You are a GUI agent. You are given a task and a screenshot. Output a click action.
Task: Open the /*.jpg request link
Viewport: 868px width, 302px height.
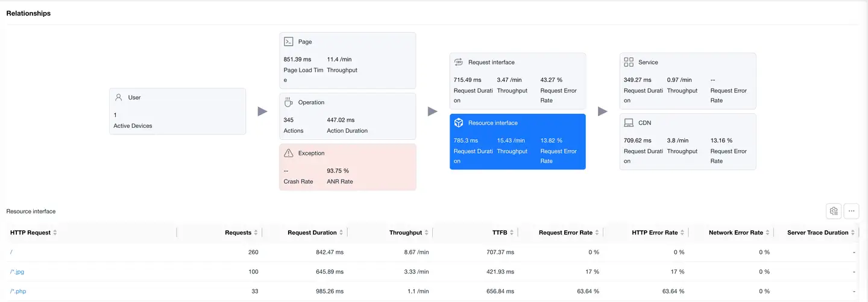pos(17,272)
